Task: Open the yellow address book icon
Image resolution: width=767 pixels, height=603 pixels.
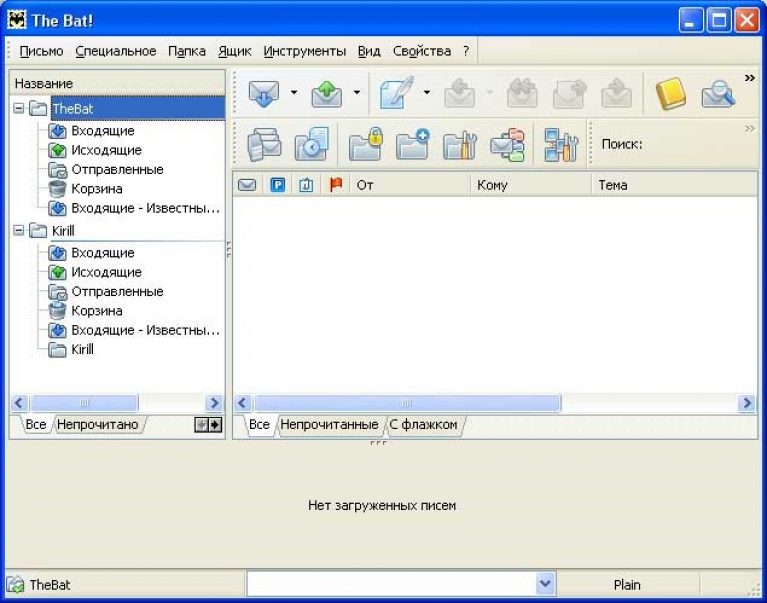Action: [x=670, y=94]
